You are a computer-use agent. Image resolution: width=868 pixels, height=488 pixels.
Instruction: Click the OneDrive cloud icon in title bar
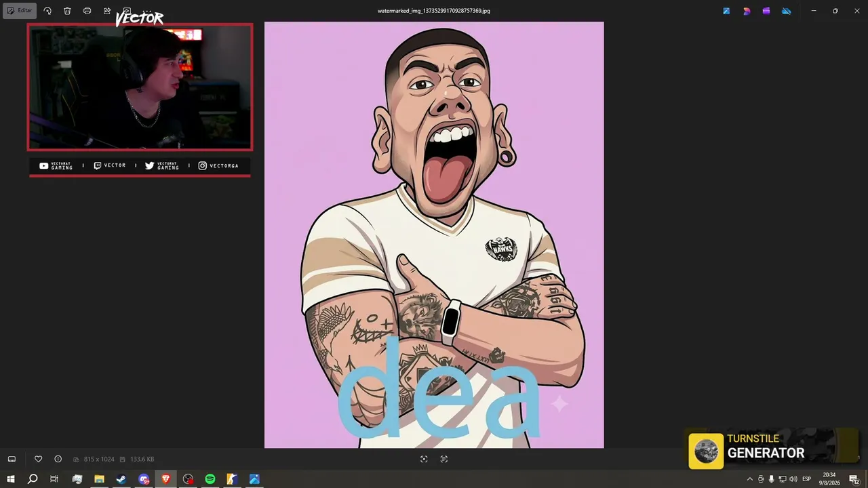coord(787,11)
